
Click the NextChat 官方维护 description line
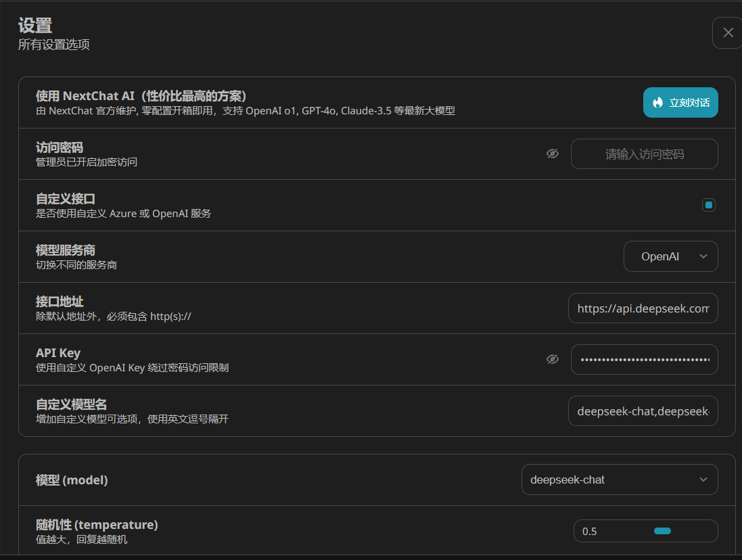[246, 111]
